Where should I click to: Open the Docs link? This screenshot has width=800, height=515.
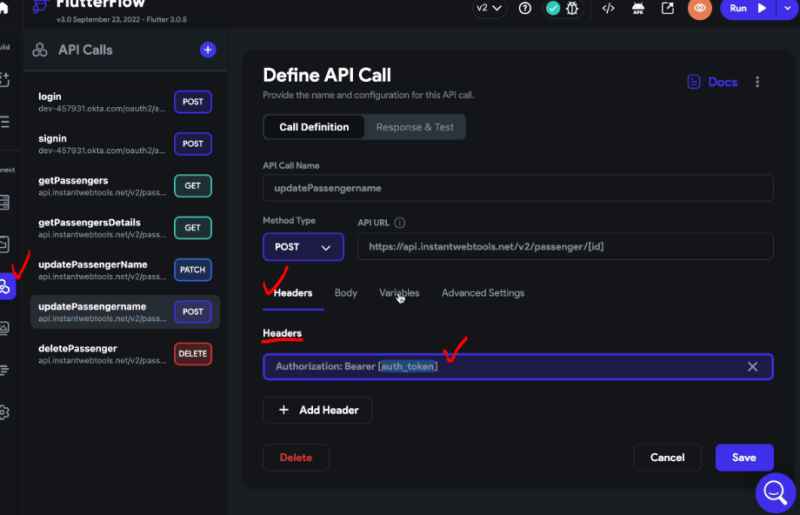coord(712,82)
